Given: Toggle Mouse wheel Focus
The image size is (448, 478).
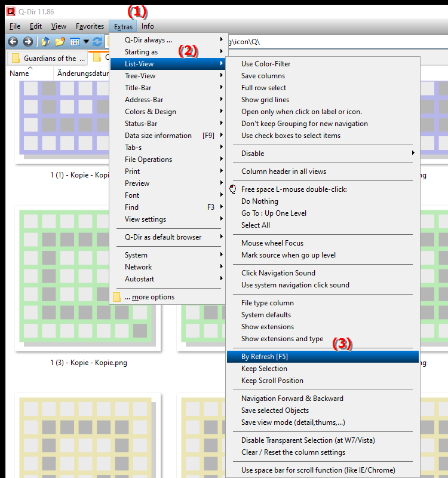Looking at the screenshot, I should click(x=323, y=243).
